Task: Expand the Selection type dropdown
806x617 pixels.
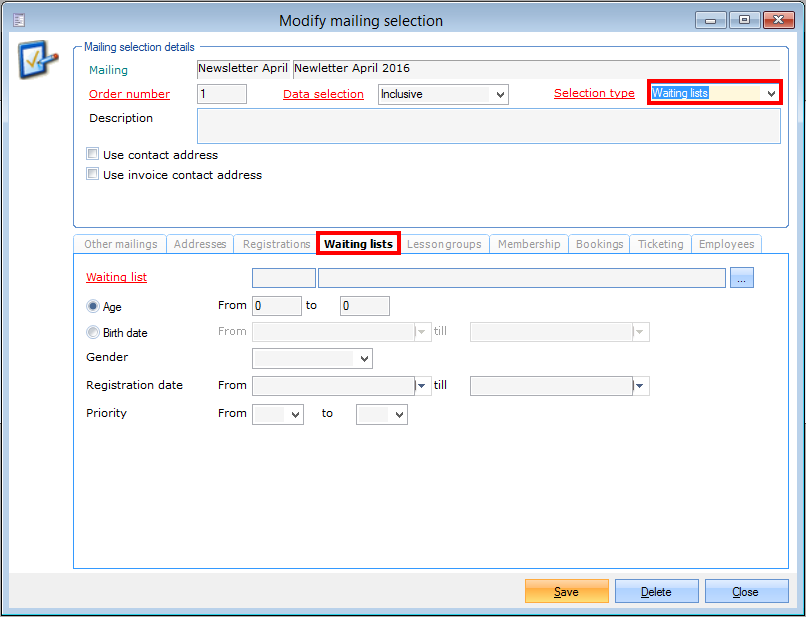Action: tap(770, 93)
